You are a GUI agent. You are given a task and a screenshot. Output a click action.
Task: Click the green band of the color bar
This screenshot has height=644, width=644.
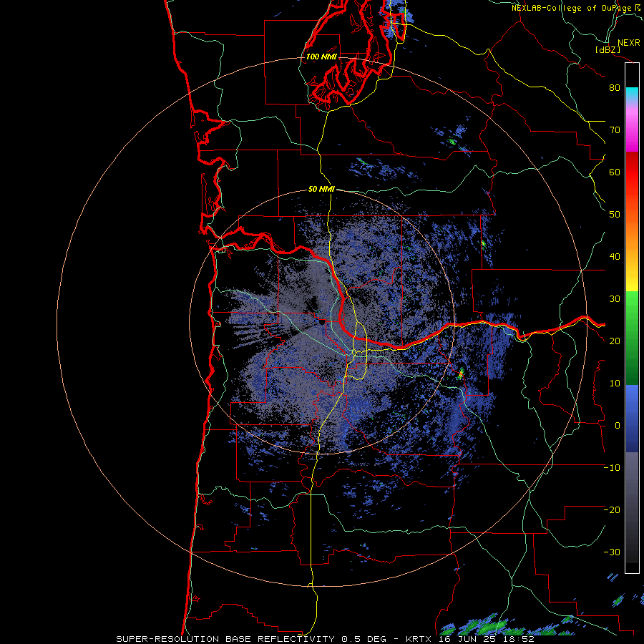click(x=632, y=338)
